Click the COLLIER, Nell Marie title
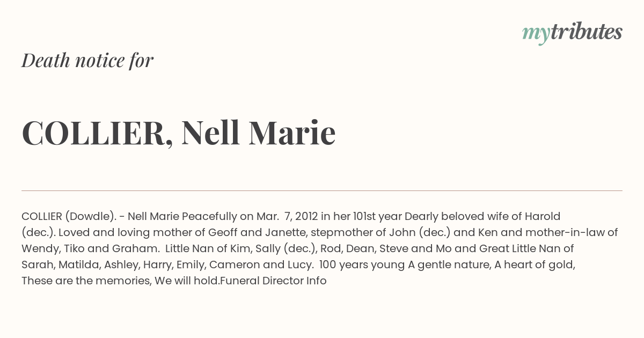This screenshot has height=338, width=644. 179,133
